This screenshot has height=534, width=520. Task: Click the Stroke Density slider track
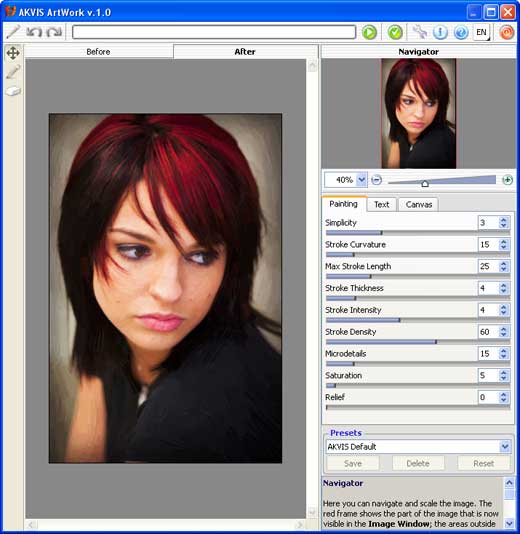point(417,342)
